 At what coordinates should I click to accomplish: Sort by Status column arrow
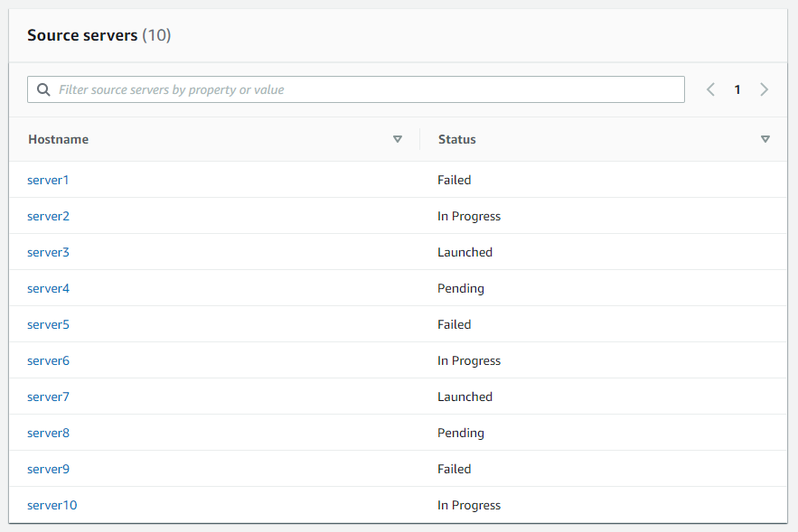tap(765, 139)
